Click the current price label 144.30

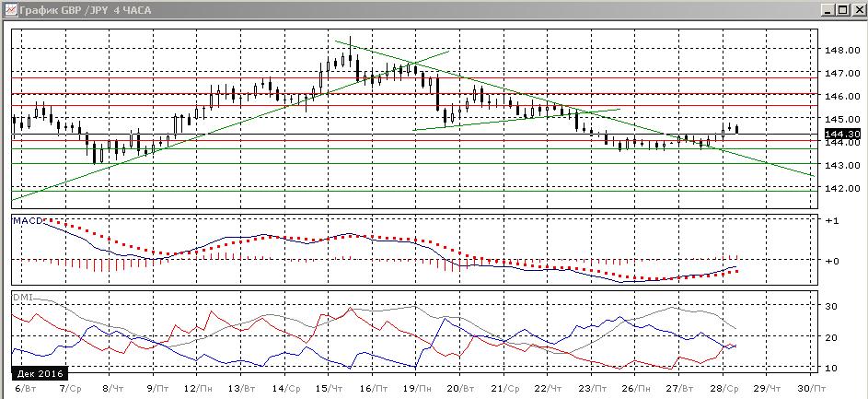click(840, 135)
